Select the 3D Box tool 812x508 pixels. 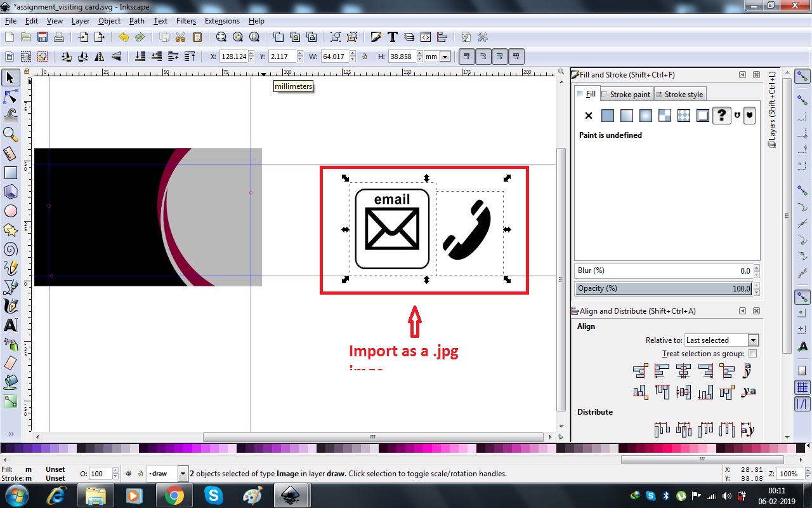tap(10, 192)
